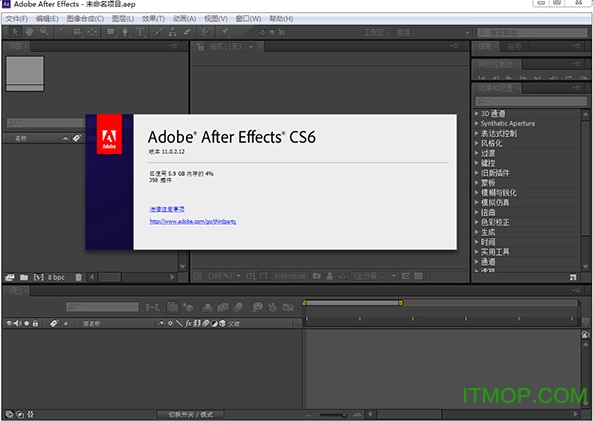Viewport: 593px width, 421px height.
Task: Select the Zoom magnifier tool
Action: pyautogui.click(x=44, y=32)
